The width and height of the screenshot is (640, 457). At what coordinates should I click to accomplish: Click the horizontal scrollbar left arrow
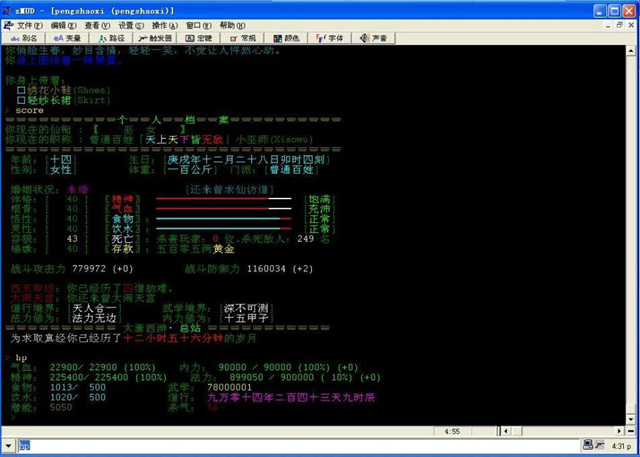(x=507, y=431)
